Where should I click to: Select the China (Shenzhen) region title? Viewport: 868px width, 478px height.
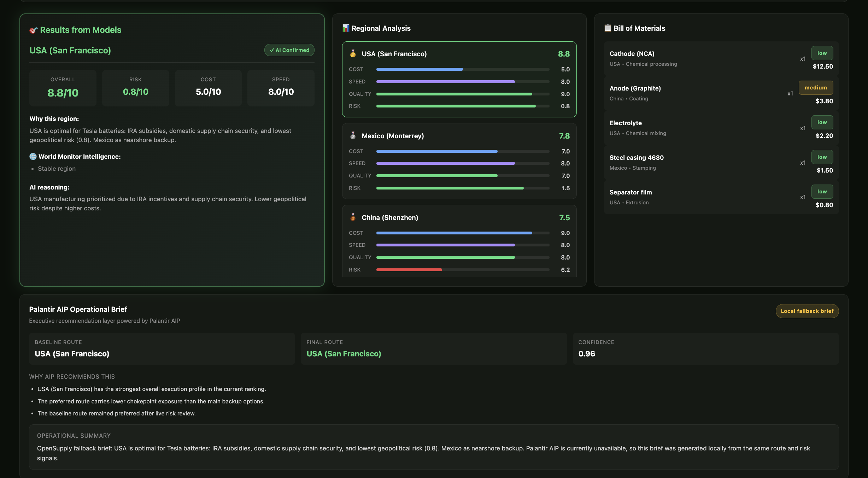pyautogui.click(x=389, y=218)
